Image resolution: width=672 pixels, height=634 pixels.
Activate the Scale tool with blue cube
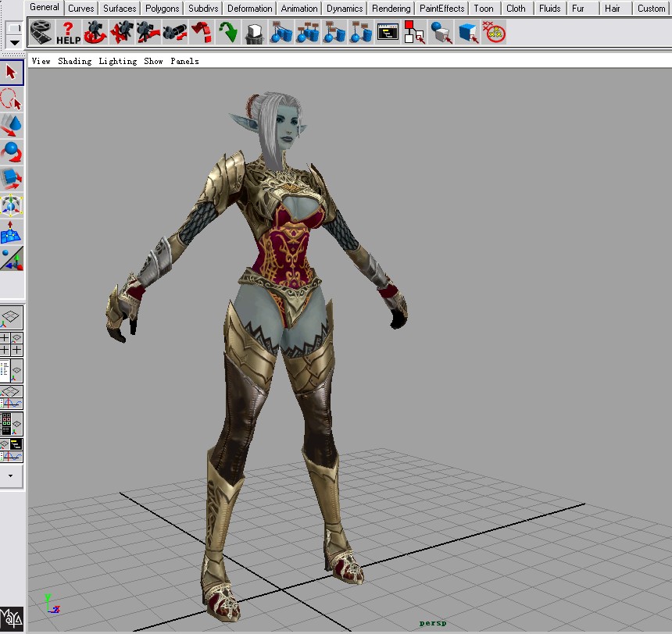[x=12, y=179]
